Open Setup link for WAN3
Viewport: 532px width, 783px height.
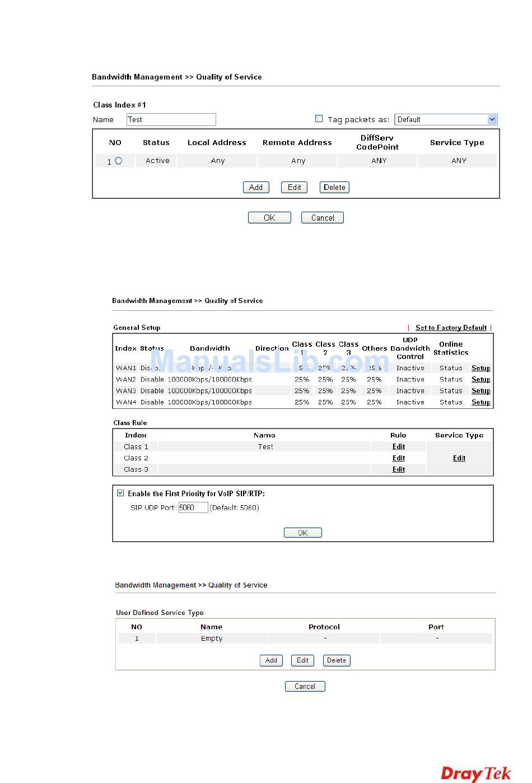coord(480,391)
